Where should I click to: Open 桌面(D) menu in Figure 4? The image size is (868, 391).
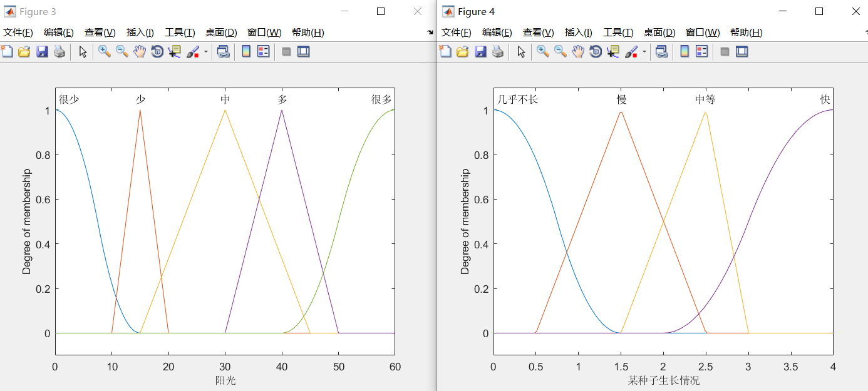pyautogui.click(x=659, y=33)
